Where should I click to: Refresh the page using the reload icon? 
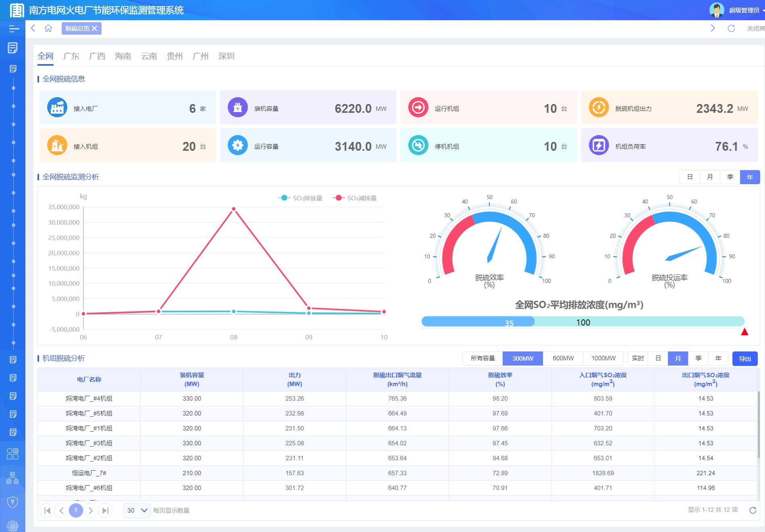pyautogui.click(x=731, y=28)
